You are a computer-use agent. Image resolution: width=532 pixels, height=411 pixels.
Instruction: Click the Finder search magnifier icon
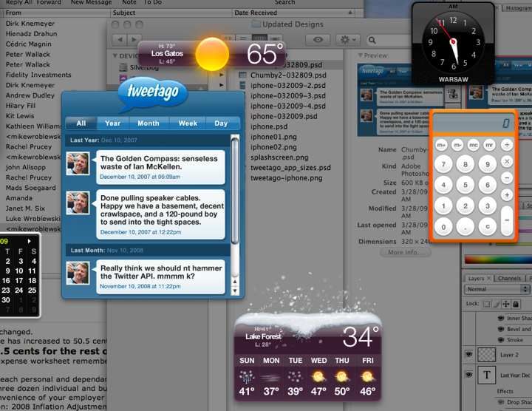click(x=372, y=40)
